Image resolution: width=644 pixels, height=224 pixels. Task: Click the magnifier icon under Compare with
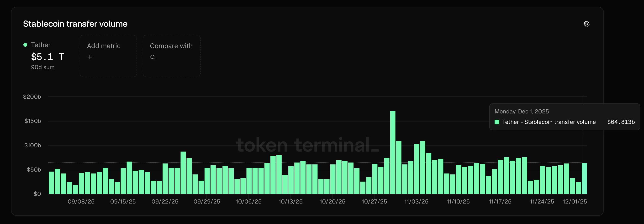[x=153, y=57]
